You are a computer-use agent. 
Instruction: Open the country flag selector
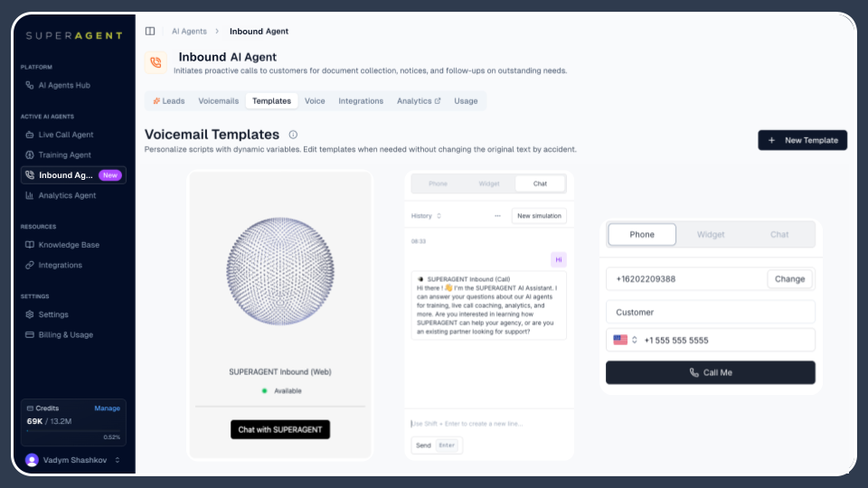tap(625, 340)
